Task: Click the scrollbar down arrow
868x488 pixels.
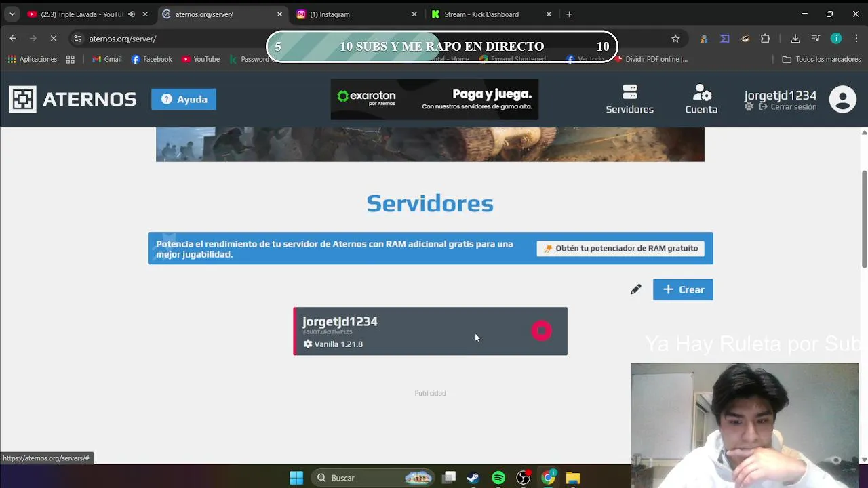Action: [864, 460]
